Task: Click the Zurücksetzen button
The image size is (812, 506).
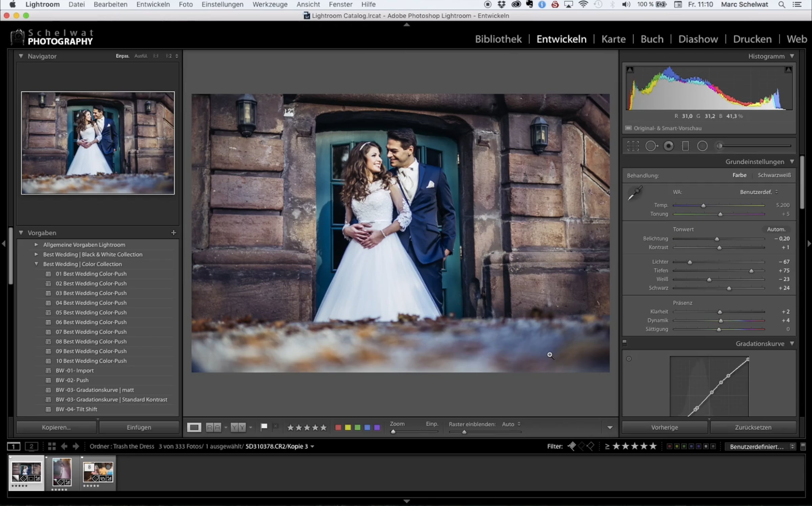Action: click(x=753, y=427)
